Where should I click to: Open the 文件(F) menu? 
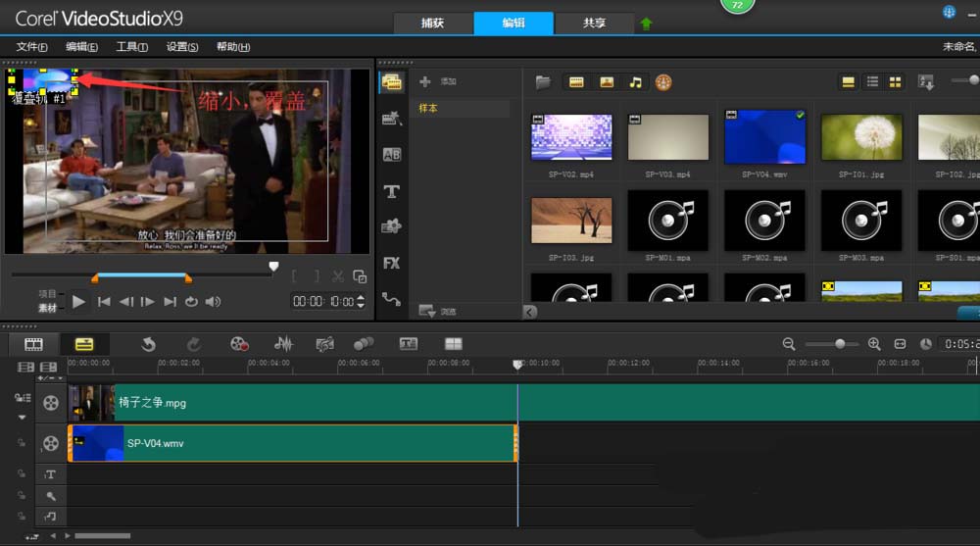coord(32,47)
